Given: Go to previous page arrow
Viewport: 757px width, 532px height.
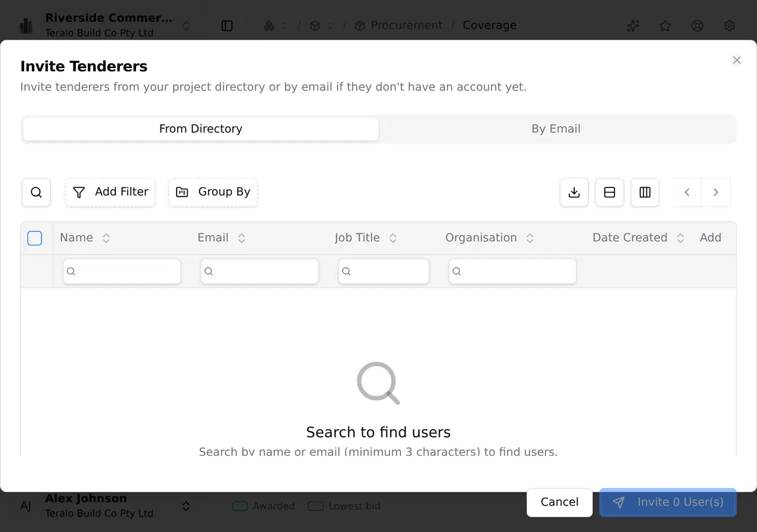Looking at the screenshot, I should pyautogui.click(x=687, y=192).
